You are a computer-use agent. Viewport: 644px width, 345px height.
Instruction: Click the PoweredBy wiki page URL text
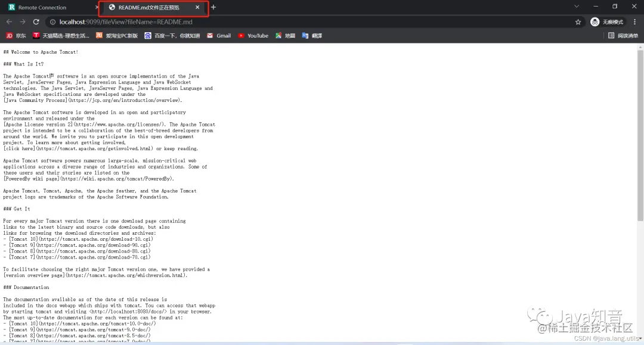[x=89, y=179]
